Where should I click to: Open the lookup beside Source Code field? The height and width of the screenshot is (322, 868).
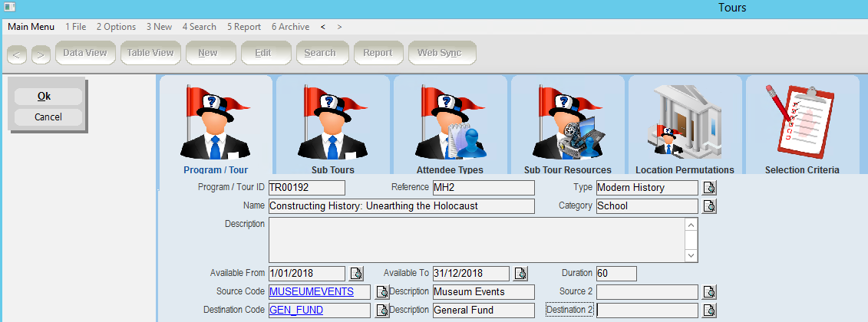(382, 292)
